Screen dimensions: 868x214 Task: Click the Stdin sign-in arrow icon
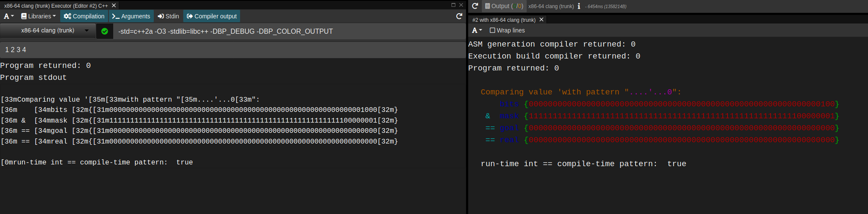[161, 16]
